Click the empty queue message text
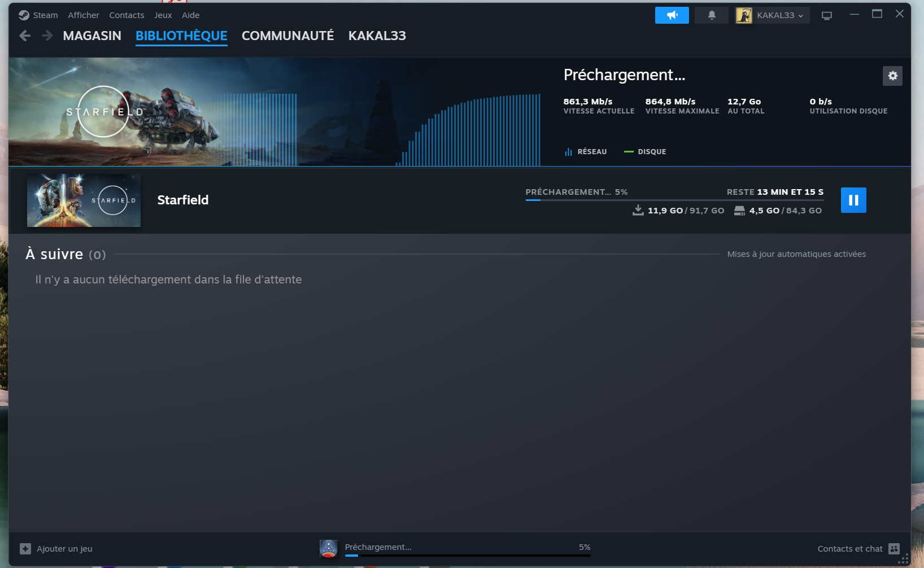The image size is (924, 568). pyautogui.click(x=168, y=279)
